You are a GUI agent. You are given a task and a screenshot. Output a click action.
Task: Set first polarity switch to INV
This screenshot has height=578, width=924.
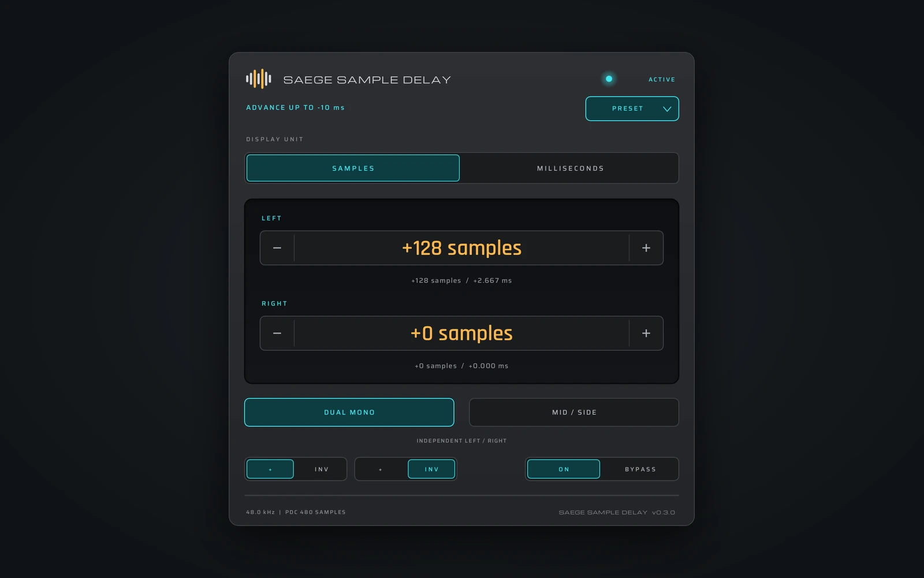point(322,469)
